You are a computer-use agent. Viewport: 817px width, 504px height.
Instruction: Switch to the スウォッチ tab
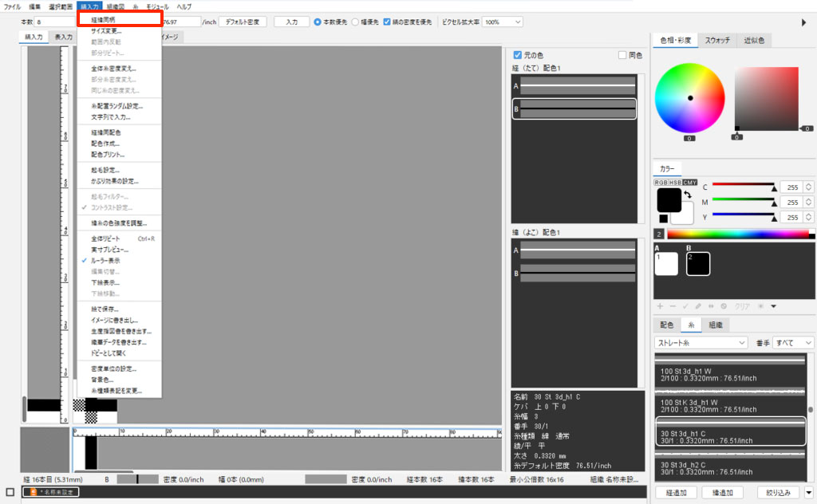[716, 40]
